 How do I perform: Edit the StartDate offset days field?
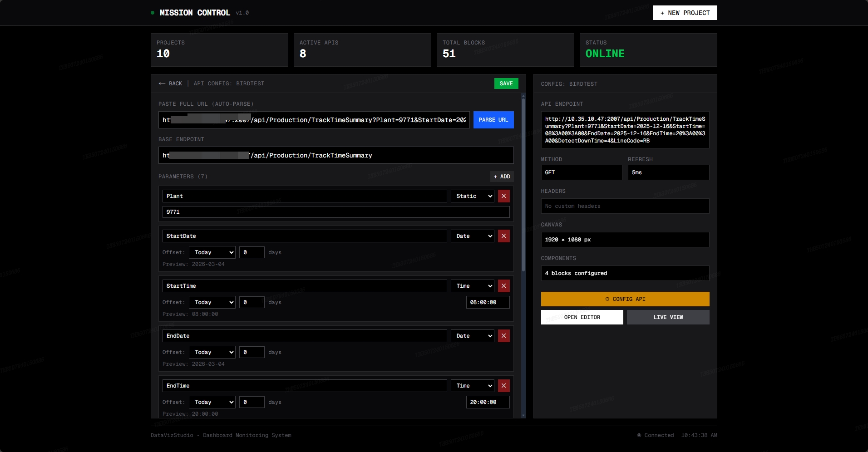252,252
